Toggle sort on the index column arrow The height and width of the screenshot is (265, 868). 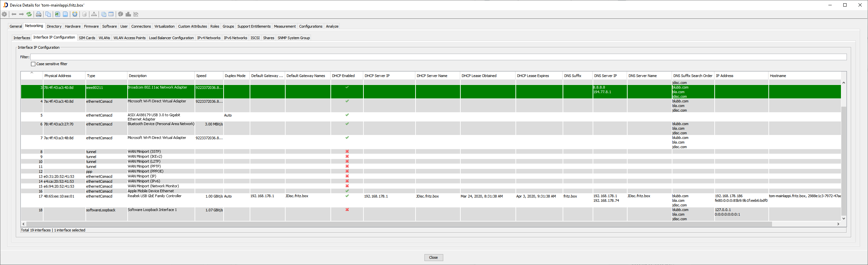pyautogui.click(x=32, y=73)
